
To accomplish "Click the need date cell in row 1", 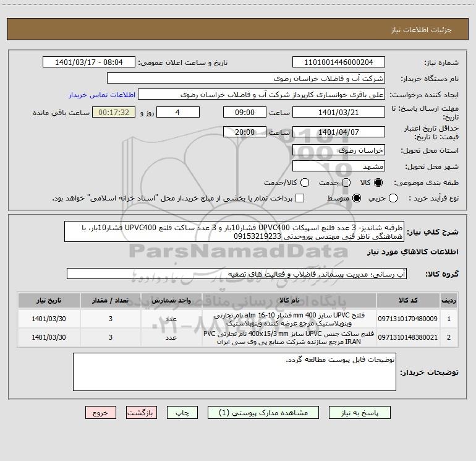I will 49,319.
